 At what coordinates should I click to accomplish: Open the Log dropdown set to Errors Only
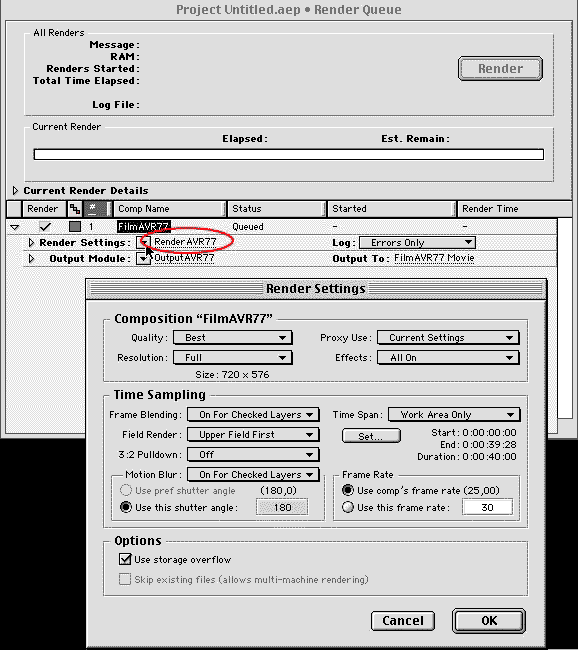pyautogui.click(x=417, y=243)
